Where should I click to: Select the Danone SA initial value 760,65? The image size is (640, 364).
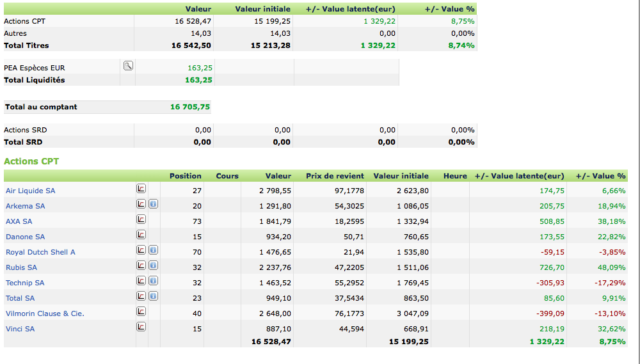click(416, 237)
